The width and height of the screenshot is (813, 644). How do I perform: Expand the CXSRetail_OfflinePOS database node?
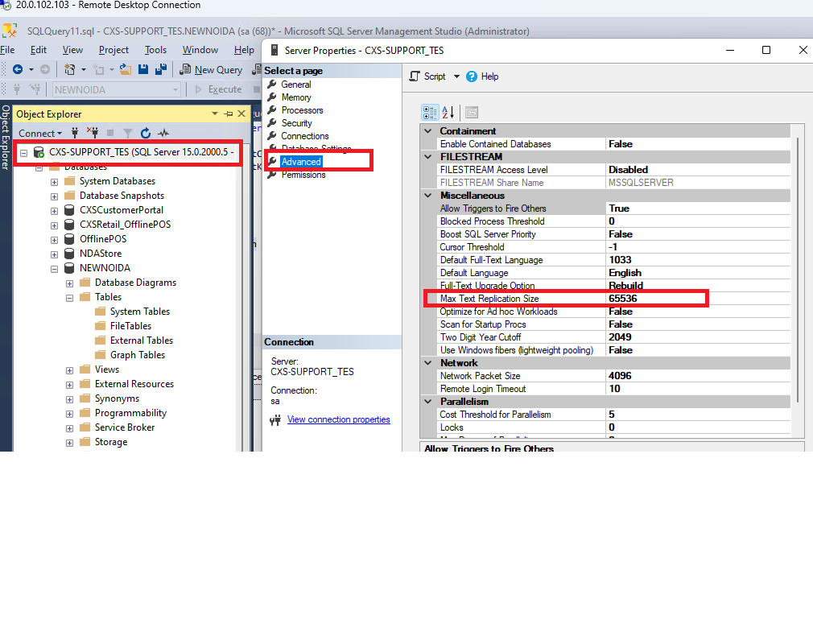[55, 225]
